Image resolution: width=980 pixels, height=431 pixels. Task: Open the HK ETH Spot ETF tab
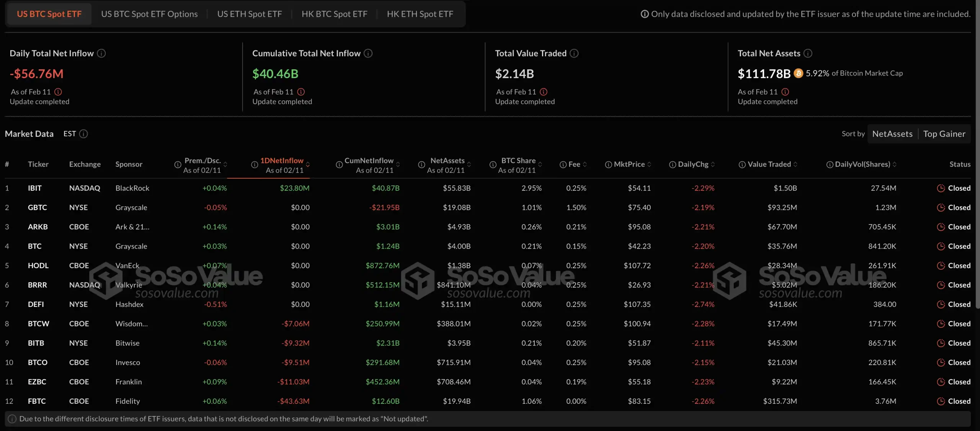click(420, 14)
